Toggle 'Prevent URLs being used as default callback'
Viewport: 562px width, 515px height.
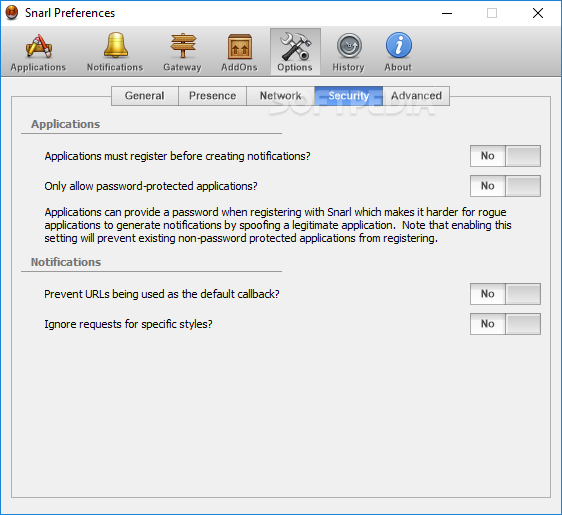coord(505,294)
